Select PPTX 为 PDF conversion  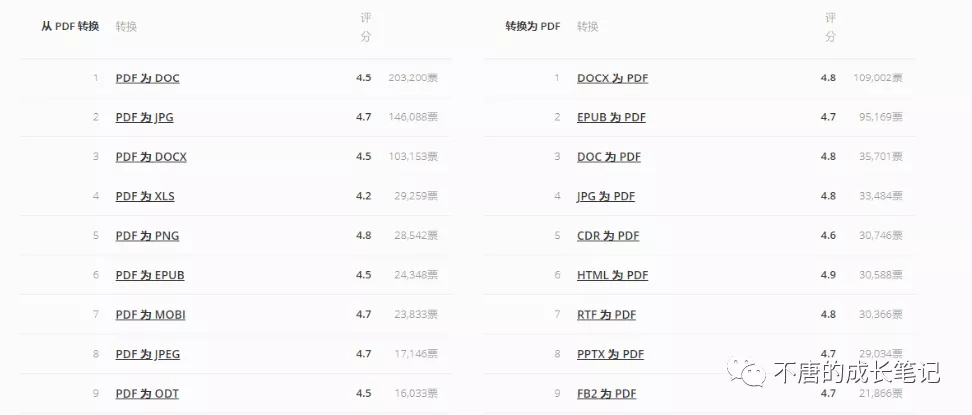pos(610,354)
